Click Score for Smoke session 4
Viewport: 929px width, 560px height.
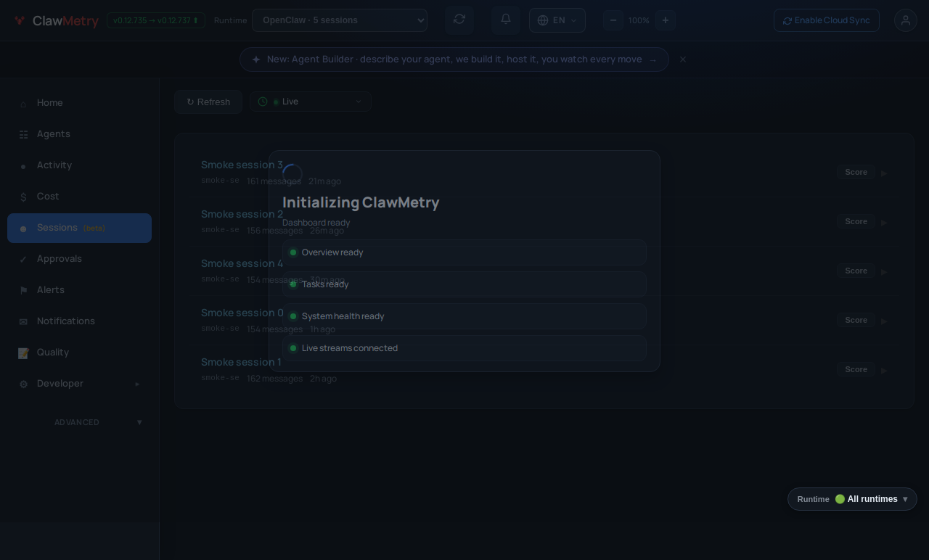tap(856, 271)
